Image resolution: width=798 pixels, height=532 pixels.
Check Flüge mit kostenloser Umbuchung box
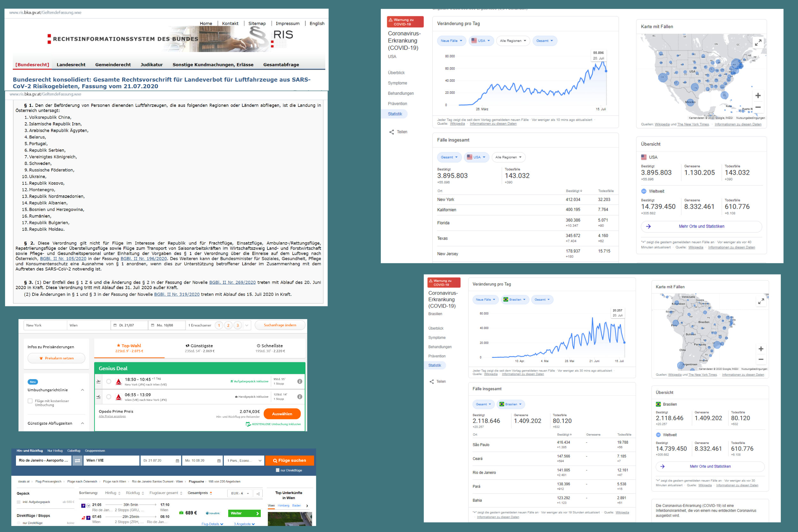(x=30, y=401)
